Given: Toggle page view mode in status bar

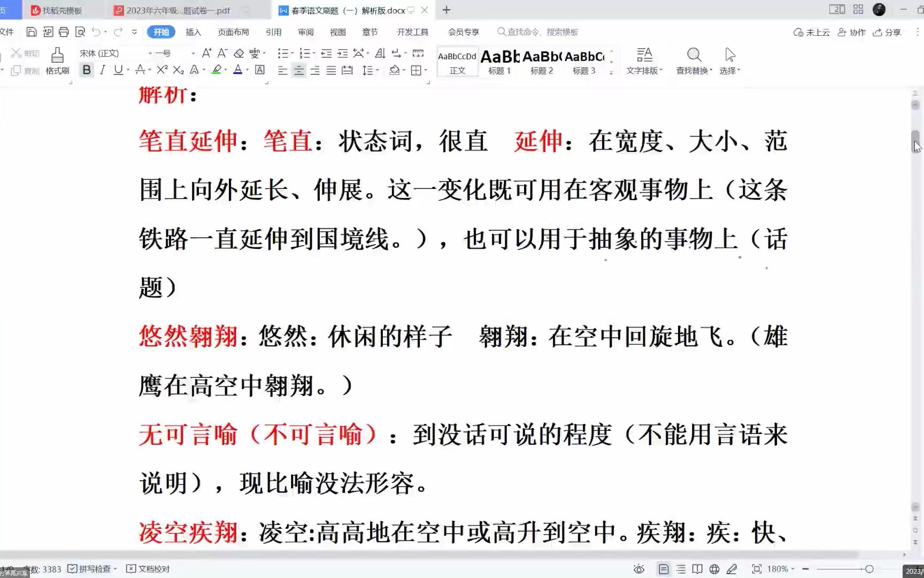Looking at the screenshot, I should click(664, 569).
